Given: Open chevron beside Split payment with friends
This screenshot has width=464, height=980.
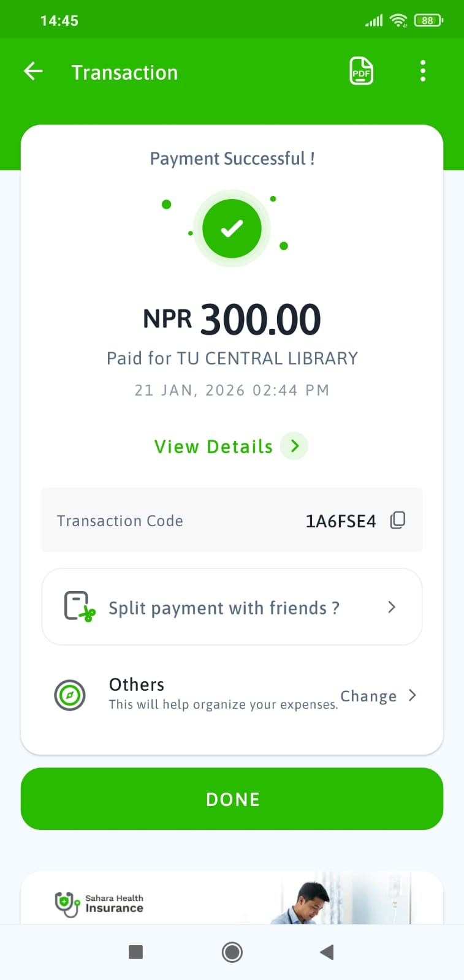Looking at the screenshot, I should (392, 607).
